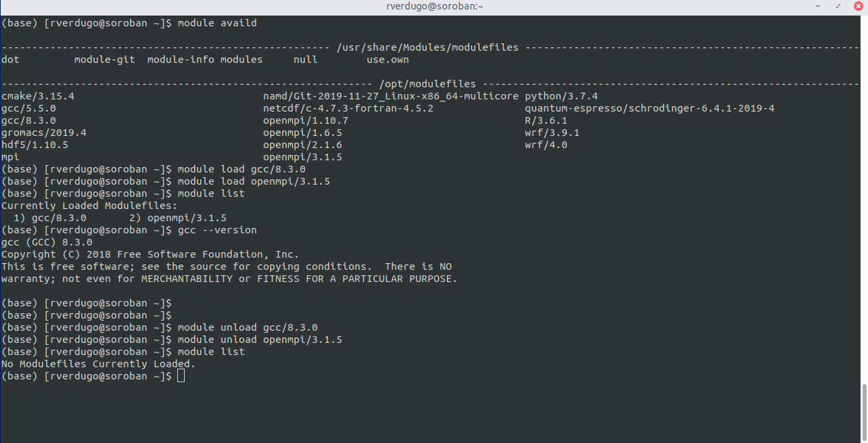Click the Currently Loaded Modulefiles text
The height and width of the screenshot is (443, 868).
89,205
